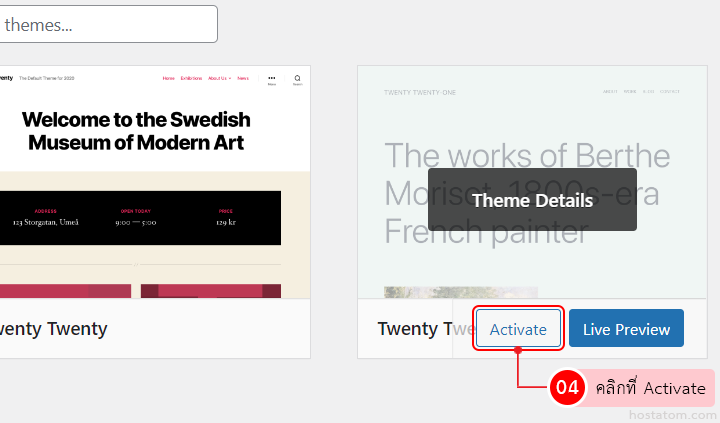Select Exhibitions in the preview navigation

tap(191, 78)
